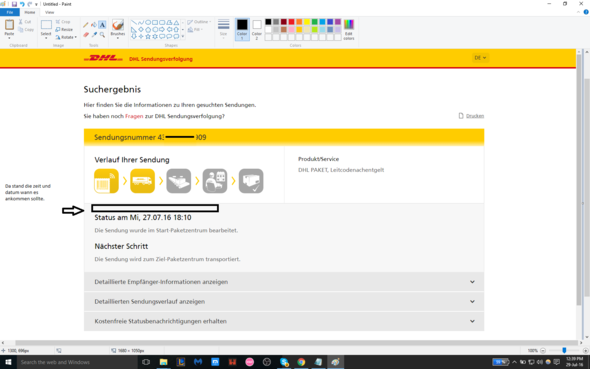Activate the Color 2 selector
Screen dimensions: 590x369
coord(257,29)
